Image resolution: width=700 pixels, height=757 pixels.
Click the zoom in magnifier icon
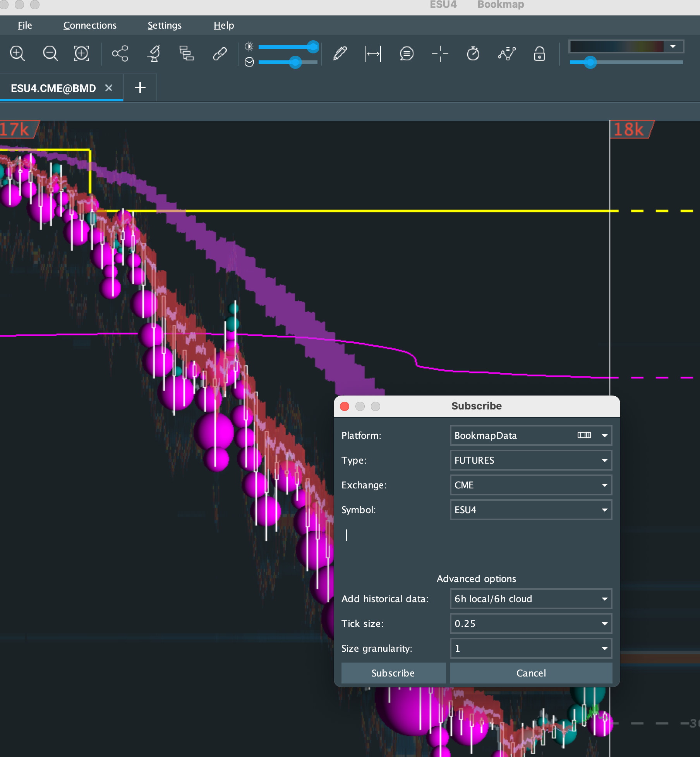(x=17, y=53)
